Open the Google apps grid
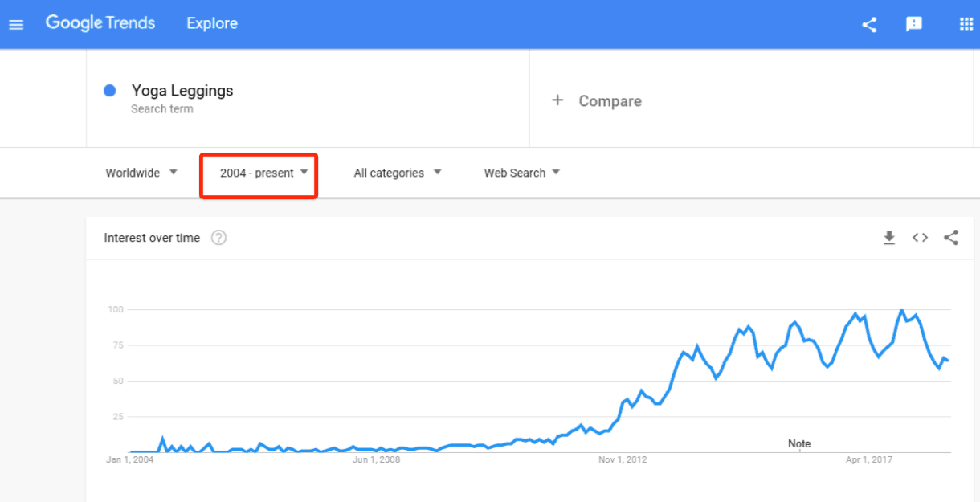 pos(966,24)
